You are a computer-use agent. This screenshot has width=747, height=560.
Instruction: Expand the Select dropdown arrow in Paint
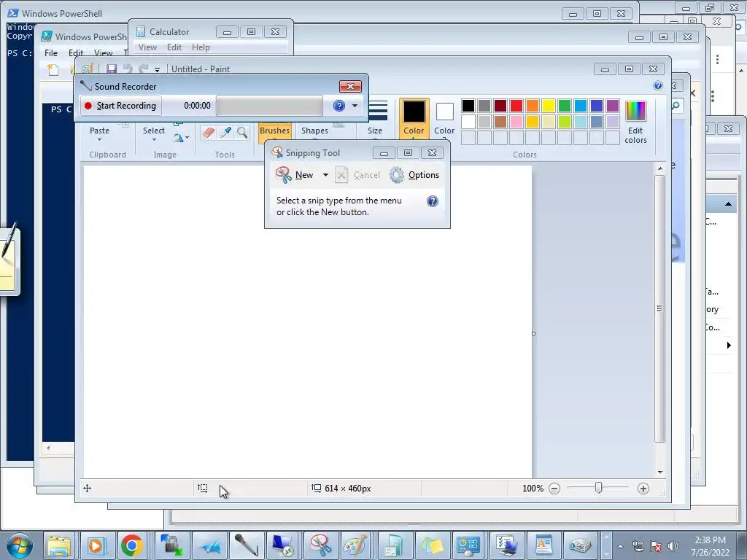154,140
